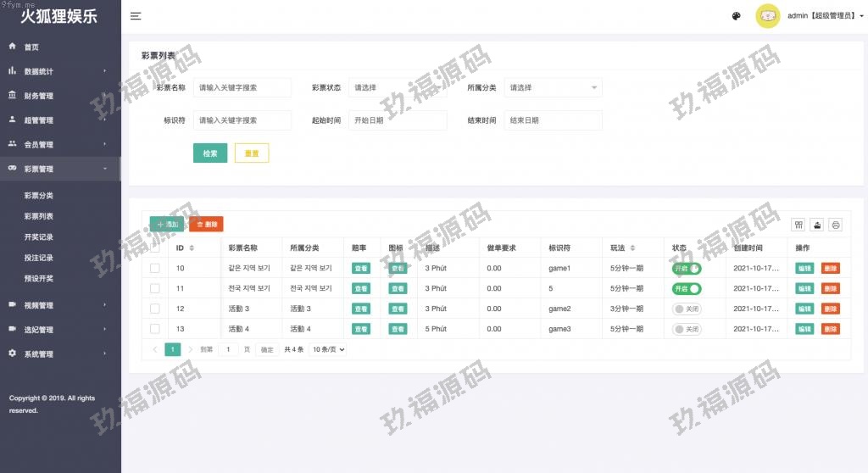Expand the 数据统计 sidebar menu
The height and width of the screenshot is (473, 868).
[x=59, y=71]
